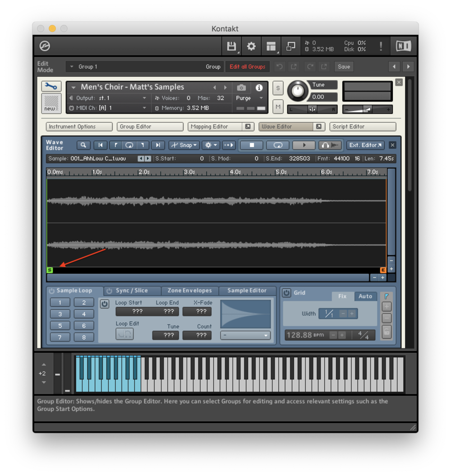This screenshot has height=476, width=451.
Task: Click the redo arrow icon
Action: (310, 66)
